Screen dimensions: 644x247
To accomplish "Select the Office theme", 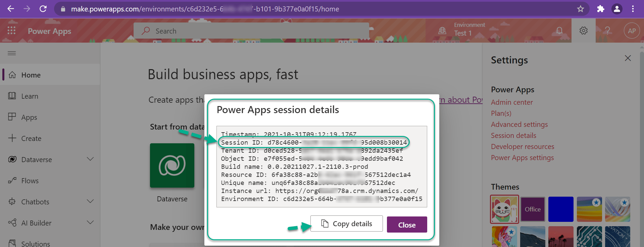I will coord(533,209).
